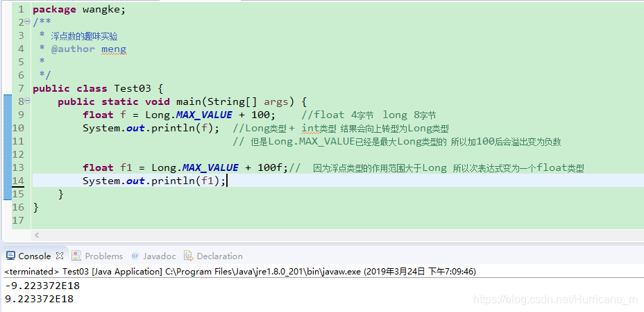Open the Declaration tab

[x=214, y=256]
